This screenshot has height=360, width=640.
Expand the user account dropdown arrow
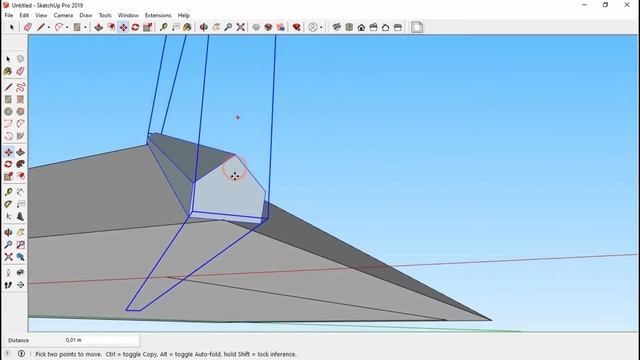pos(321,27)
